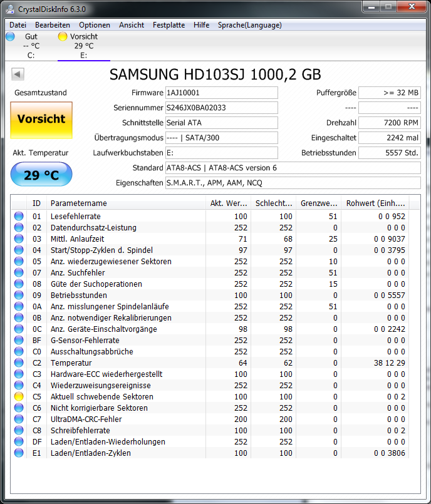This screenshot has height=504, width=431.
Task: Open the Bearbeiten menu
Action: 53,25
